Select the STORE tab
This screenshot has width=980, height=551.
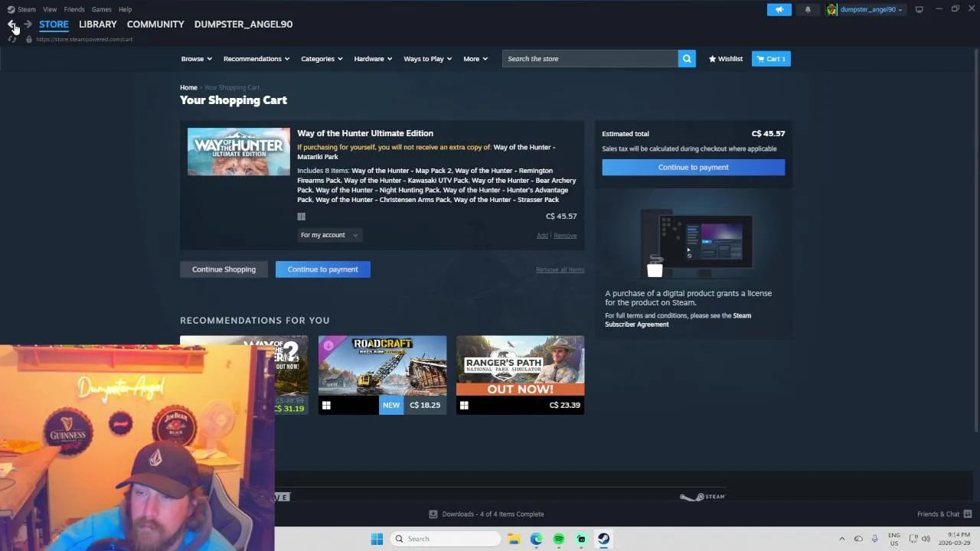54,24
